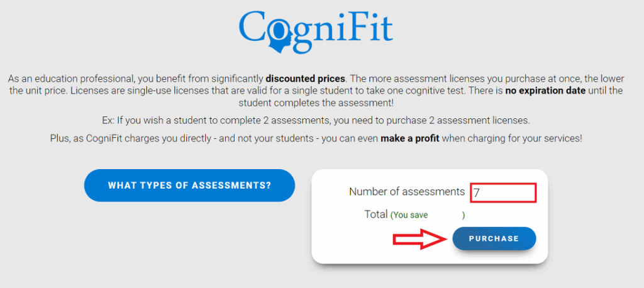Click the "Number of assessments" label
The height and width of the screenshot is (288, 644).
point(407,192)
